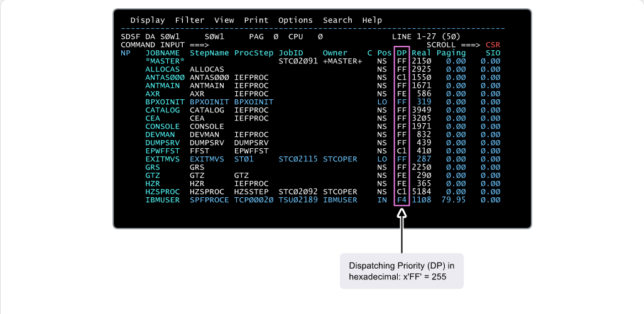Click the 79.95 paging value
The width and height of the screenshot is (644, 314).
pyautogui.click(x=454, y=200)
